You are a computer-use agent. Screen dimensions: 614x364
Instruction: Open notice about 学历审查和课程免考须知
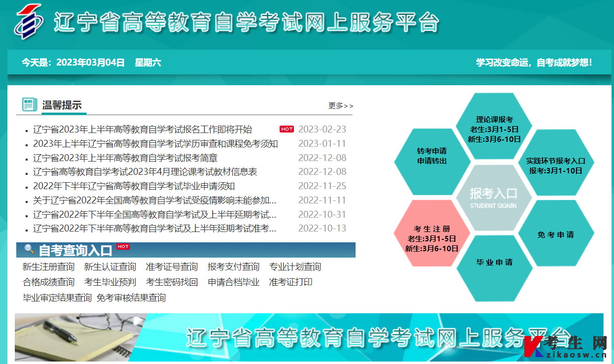(x=155, y=144)
